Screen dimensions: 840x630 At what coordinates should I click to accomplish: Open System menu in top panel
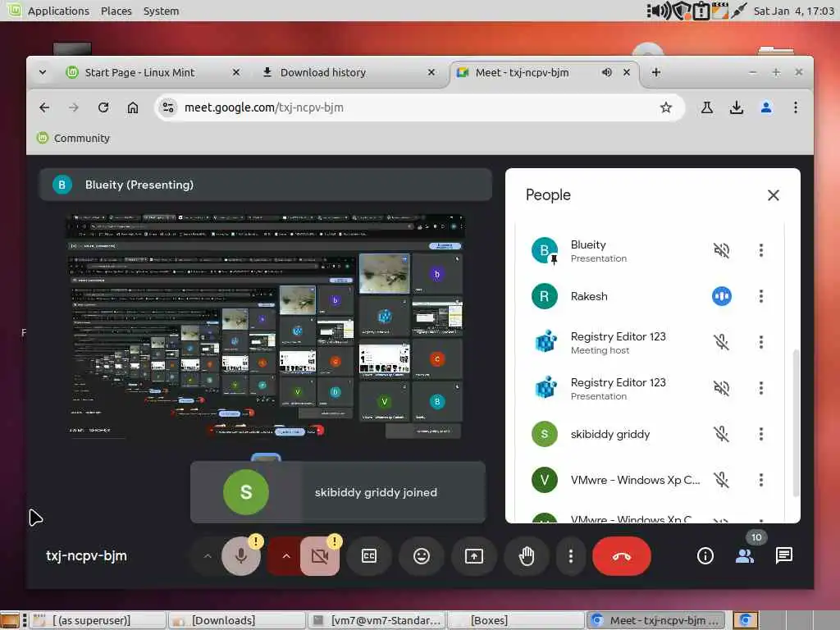click(x=162, y=11)
